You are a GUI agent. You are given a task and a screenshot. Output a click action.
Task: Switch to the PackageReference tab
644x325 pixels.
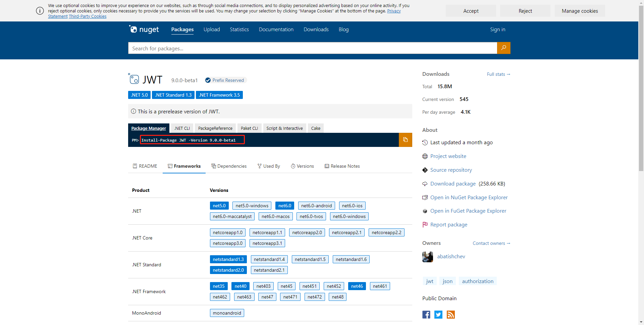(x=215, y=128)
